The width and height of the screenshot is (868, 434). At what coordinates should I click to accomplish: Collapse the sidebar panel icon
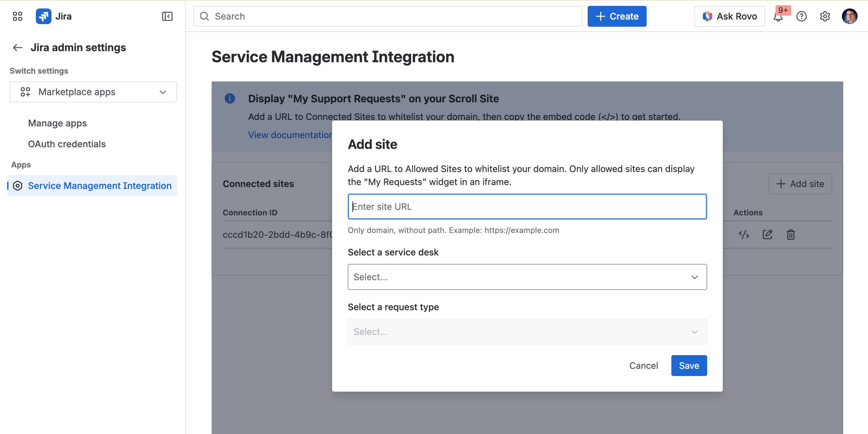pos(167,16)
